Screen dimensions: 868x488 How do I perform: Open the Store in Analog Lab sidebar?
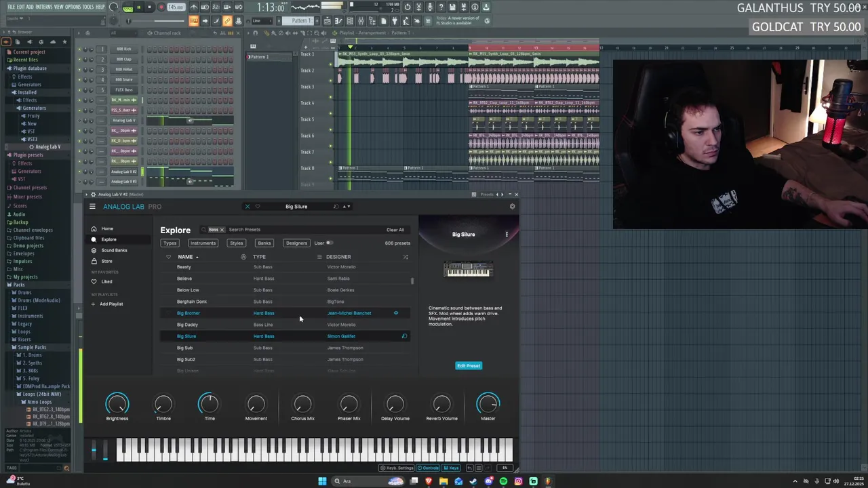coord(106,261)
